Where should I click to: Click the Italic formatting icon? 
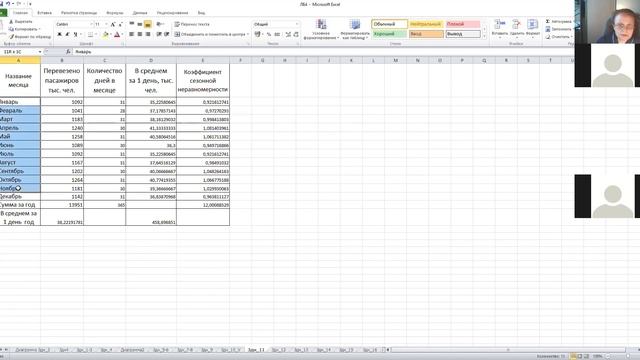point(67,35)
